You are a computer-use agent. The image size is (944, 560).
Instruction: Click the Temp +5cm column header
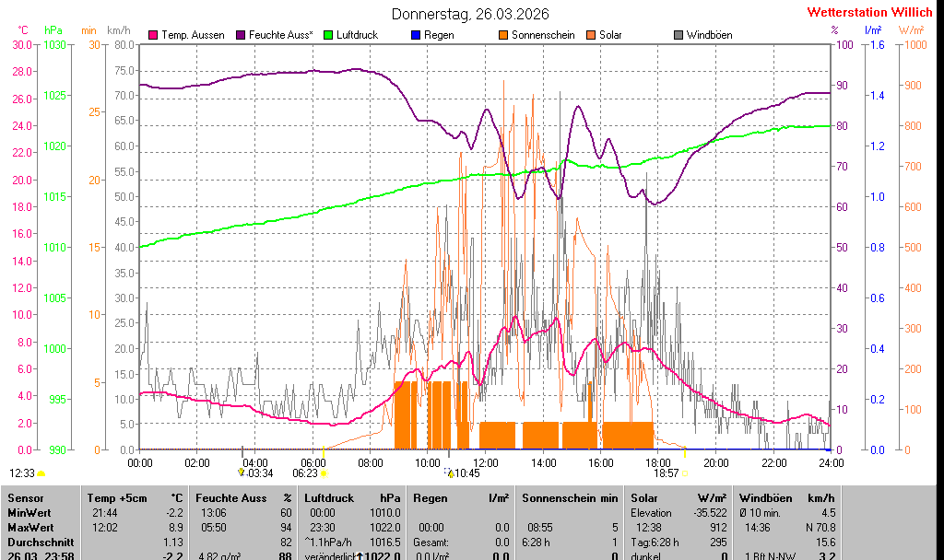(x=110, y=497)
